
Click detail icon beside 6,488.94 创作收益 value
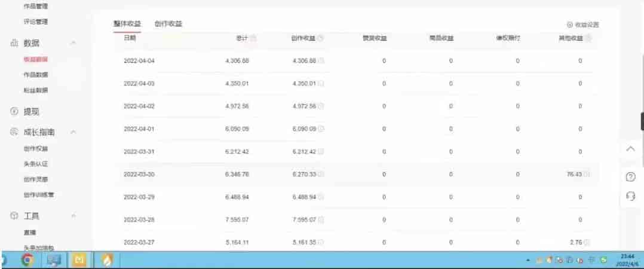point(321,197)
